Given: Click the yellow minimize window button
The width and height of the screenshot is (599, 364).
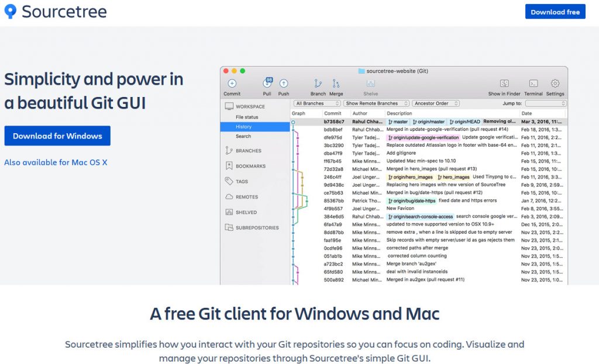Looking at the screenshot, I should pos(234,71).
